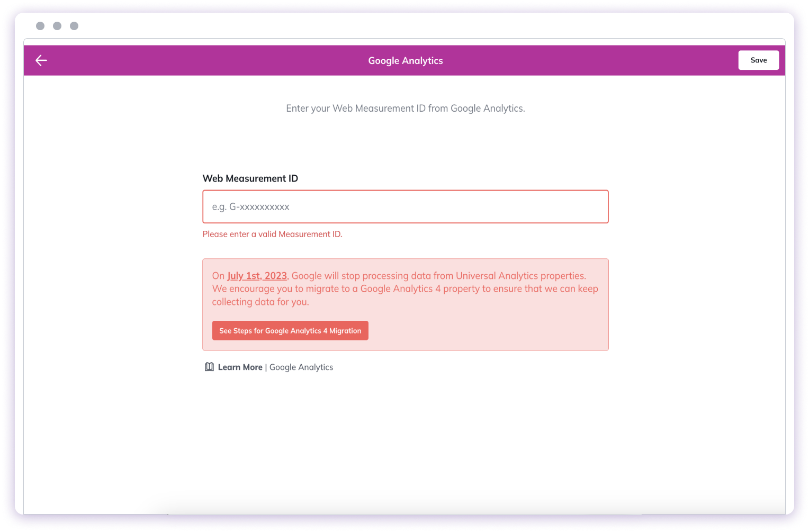
Task: See Steps for Google Analytics 4 Migration
Action: (x=290, y=331)
